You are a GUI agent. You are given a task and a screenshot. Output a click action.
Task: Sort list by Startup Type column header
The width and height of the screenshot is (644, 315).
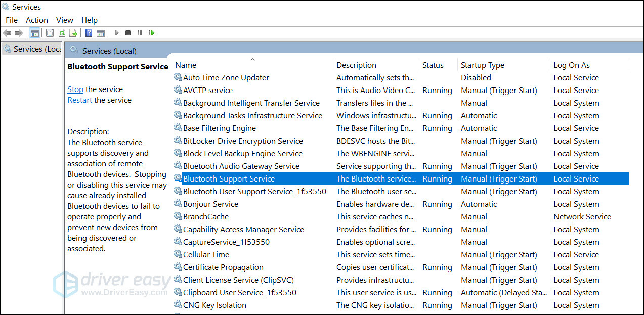(482, 65)
